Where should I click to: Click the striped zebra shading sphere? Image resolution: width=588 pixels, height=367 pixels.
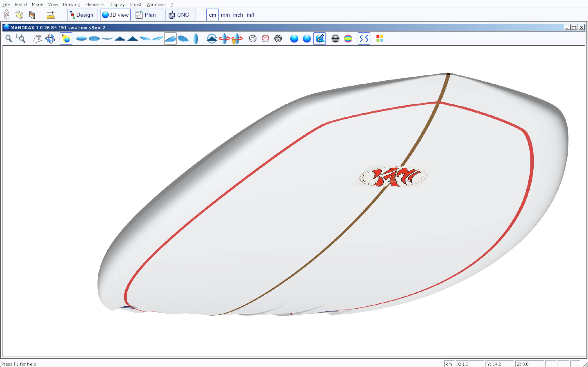335,39
